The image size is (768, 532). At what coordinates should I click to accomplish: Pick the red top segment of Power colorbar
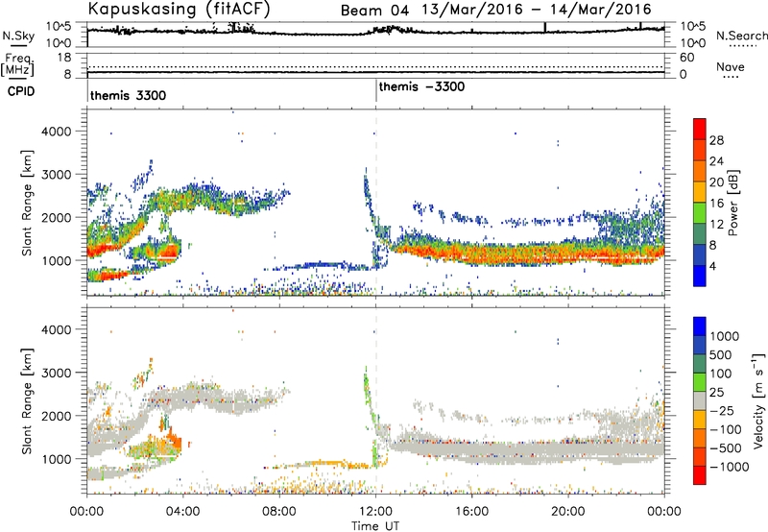pyautogui.click(x=700, y=129)
